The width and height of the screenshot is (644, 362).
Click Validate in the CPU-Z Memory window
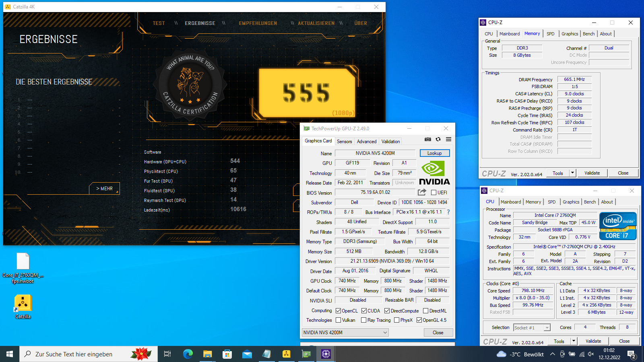pos(592,173)
